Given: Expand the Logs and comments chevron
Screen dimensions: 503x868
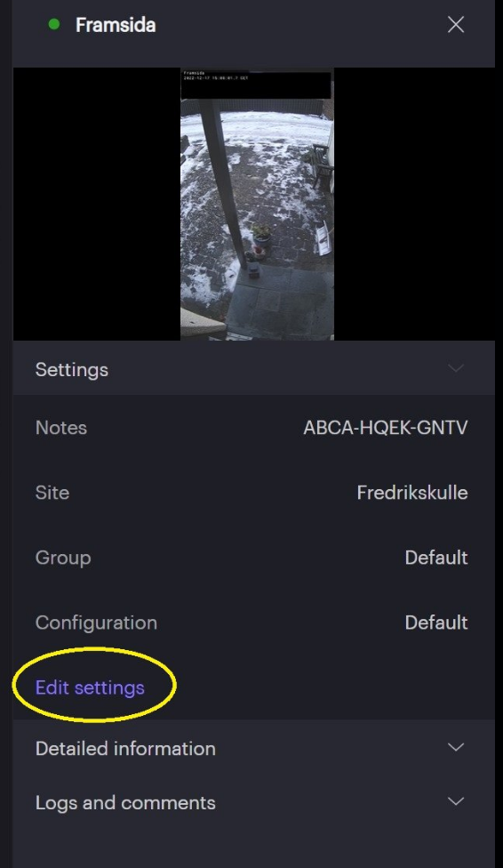Looking at the screenshot, I should pos(455,801).
